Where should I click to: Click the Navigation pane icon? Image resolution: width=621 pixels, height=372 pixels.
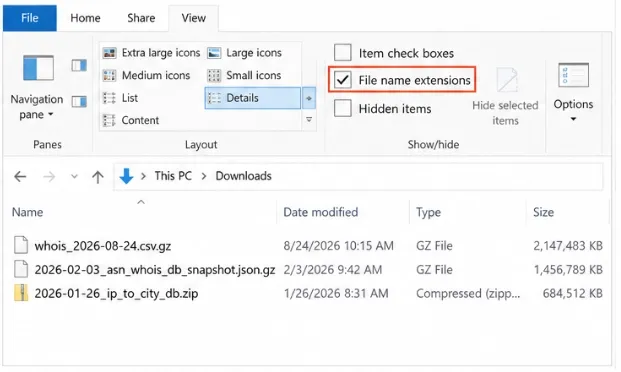coord(38,68)
